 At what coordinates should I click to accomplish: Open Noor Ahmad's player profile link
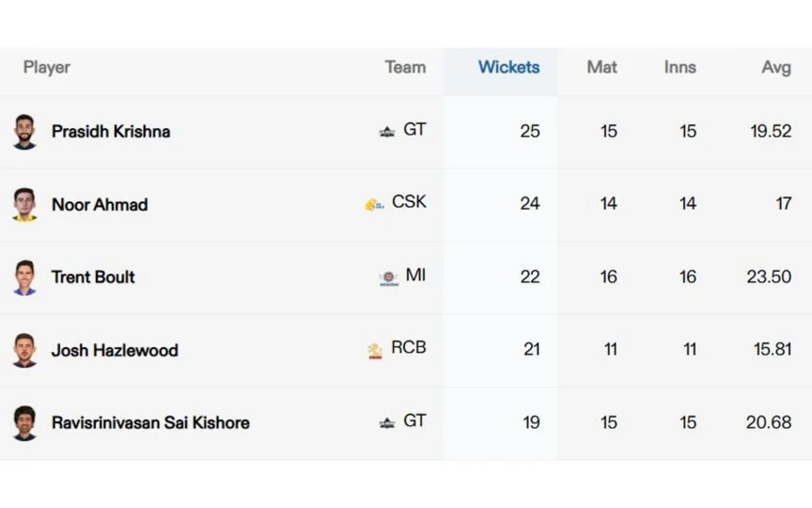pyautogui.click(x=100, y=205)
